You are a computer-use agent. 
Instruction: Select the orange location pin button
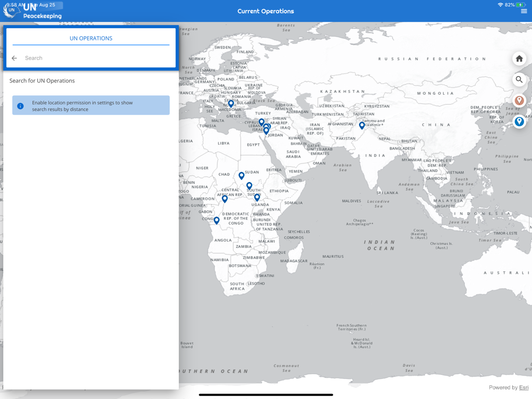click(x=519, y=101)
